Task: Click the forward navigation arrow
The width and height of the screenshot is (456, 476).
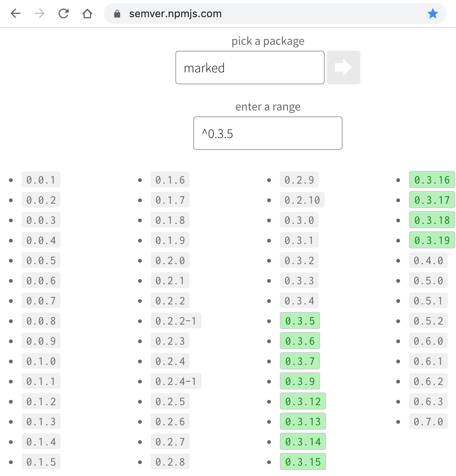Action: [x=39, y=13]
